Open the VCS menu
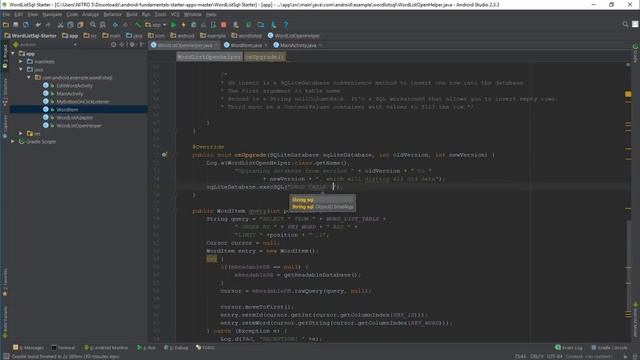The width and height of the screenshot is (640, 360). tap(175, 14)
